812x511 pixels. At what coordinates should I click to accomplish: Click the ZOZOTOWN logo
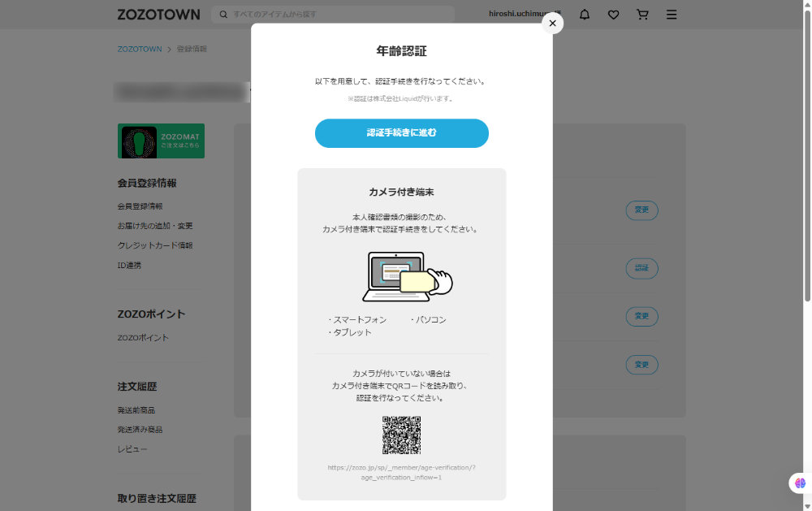(x=158, y=15)
